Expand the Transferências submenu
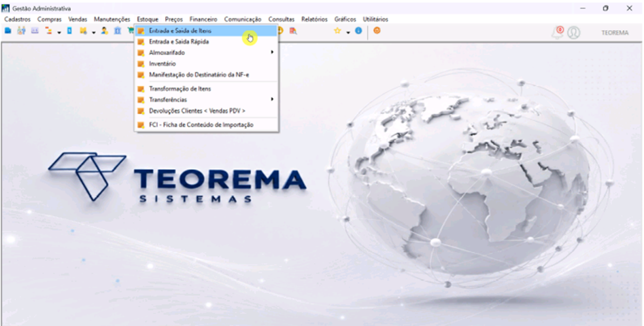 pos(207,100)
